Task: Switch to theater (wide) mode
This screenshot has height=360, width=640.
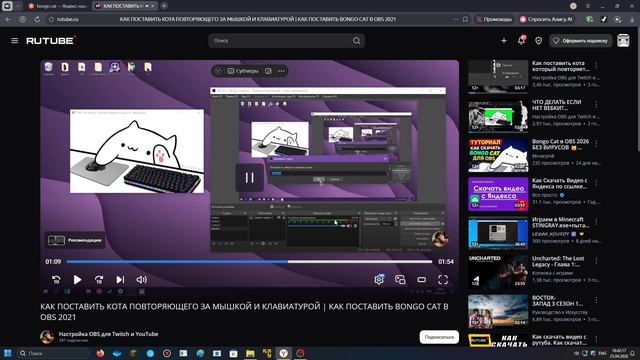Action: [x=422, y=280]
